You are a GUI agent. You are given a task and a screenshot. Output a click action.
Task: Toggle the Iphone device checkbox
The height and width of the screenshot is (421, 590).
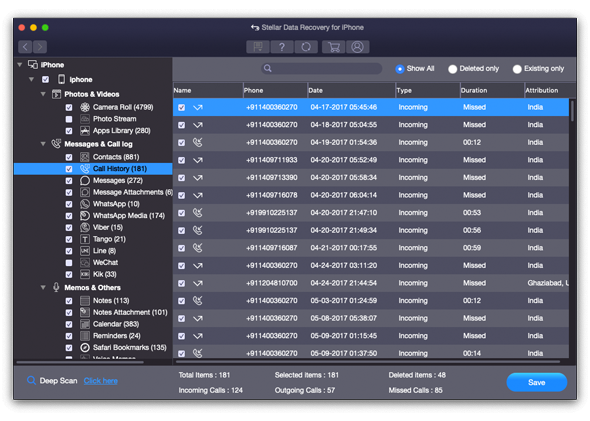[x=46, y=79]
